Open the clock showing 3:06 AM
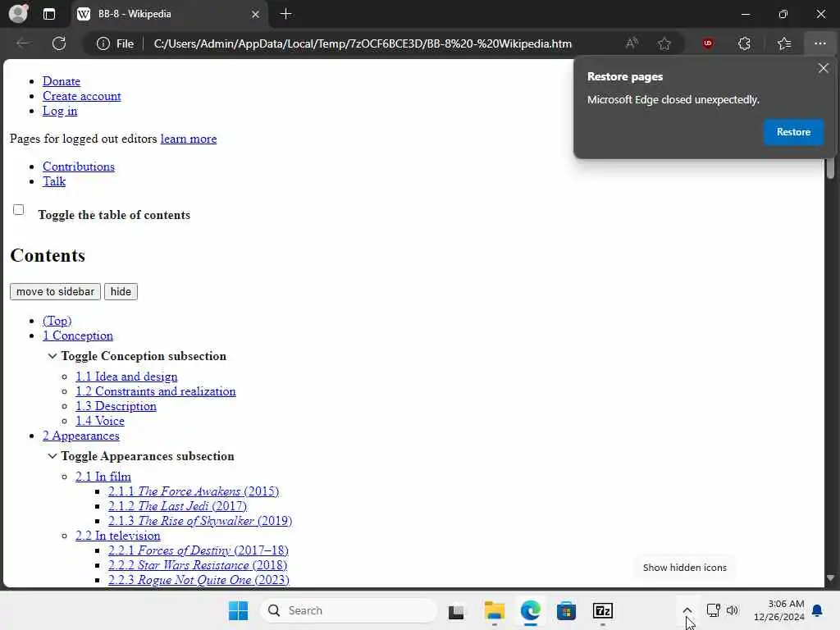Viewport: 840px width, 630px height. (778, 610)
